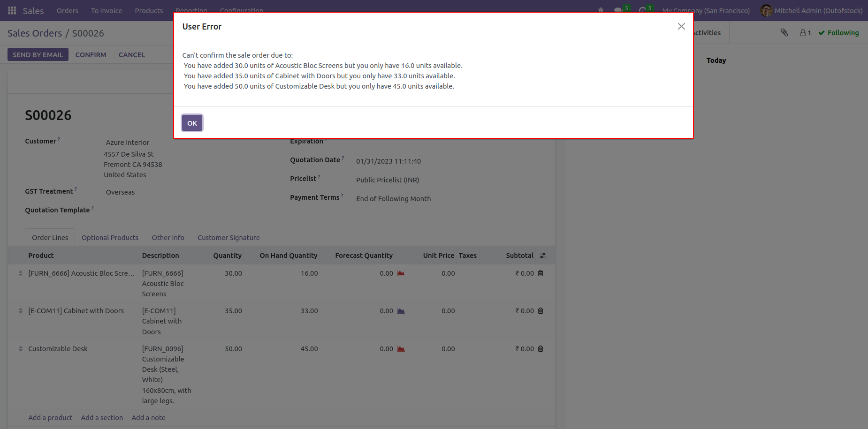Image resolution: width=868 pixels, height=429 pixels.
Task: Click quantity 30.00 in Acoustic Bloc row
Action: point(233,273)
